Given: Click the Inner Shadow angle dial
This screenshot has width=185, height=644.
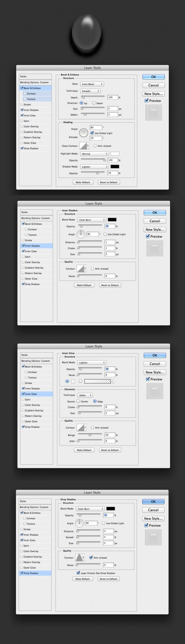Looking at the screenshot, I should pyautogui.click(x=81, y=234).
